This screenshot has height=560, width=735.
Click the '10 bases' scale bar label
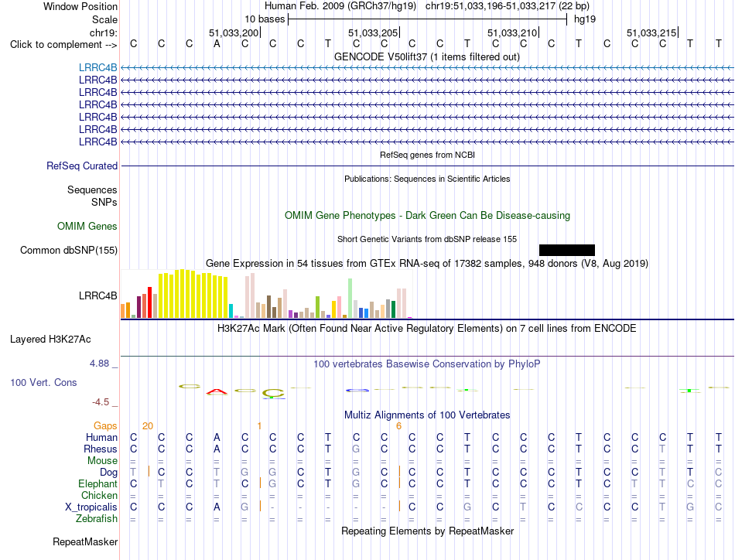pos(265,19)
